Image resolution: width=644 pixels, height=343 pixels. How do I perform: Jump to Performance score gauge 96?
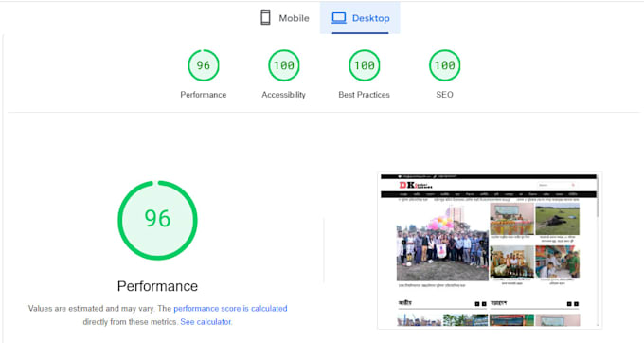click(204, 65)
